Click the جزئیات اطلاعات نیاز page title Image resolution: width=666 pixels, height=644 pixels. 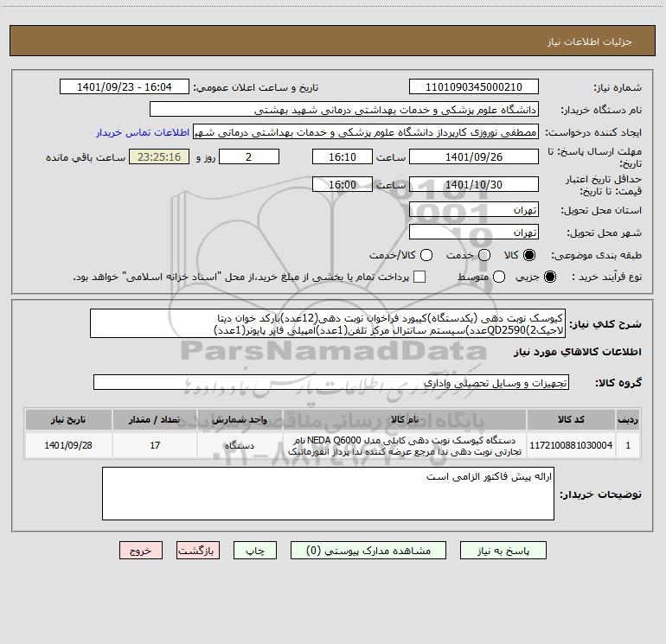[x=590, y=41]
